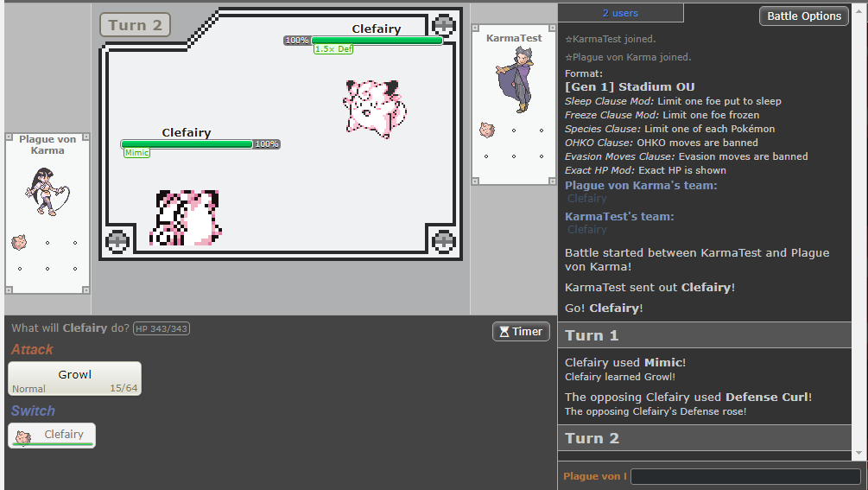Open Battle Options menu
The width and height of the screenshot is (868, 490).
click(804, 16)
